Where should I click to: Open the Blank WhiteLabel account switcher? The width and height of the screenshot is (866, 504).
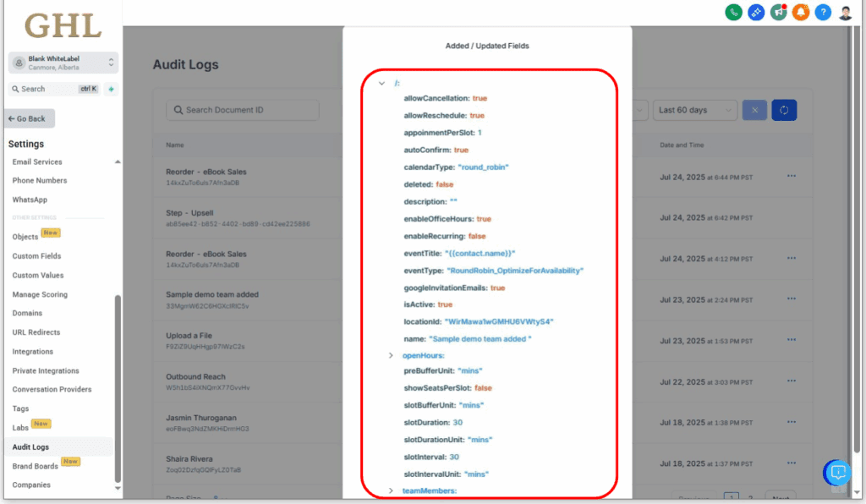63,63
